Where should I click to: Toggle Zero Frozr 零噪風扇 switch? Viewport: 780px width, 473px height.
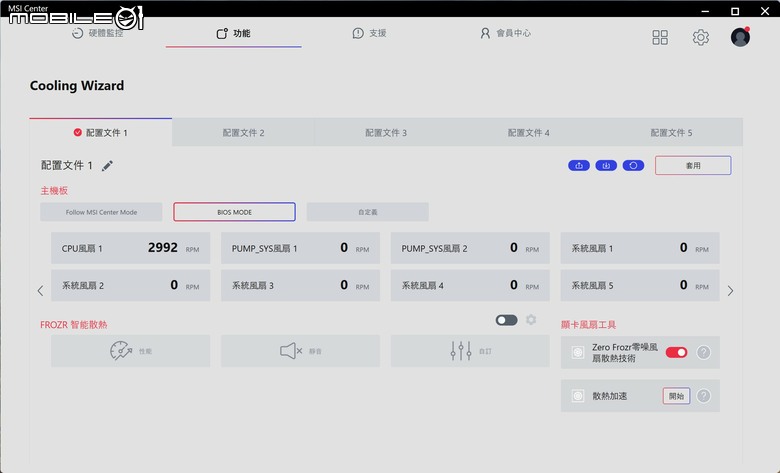677,352
